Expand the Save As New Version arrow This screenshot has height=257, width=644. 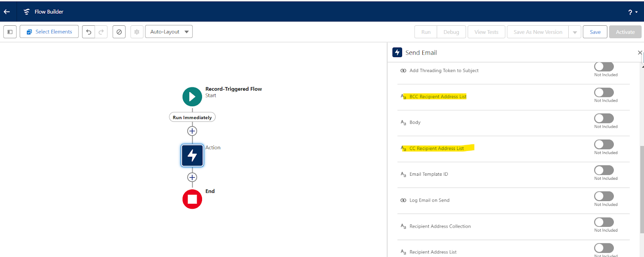click(x=575, y=32)
